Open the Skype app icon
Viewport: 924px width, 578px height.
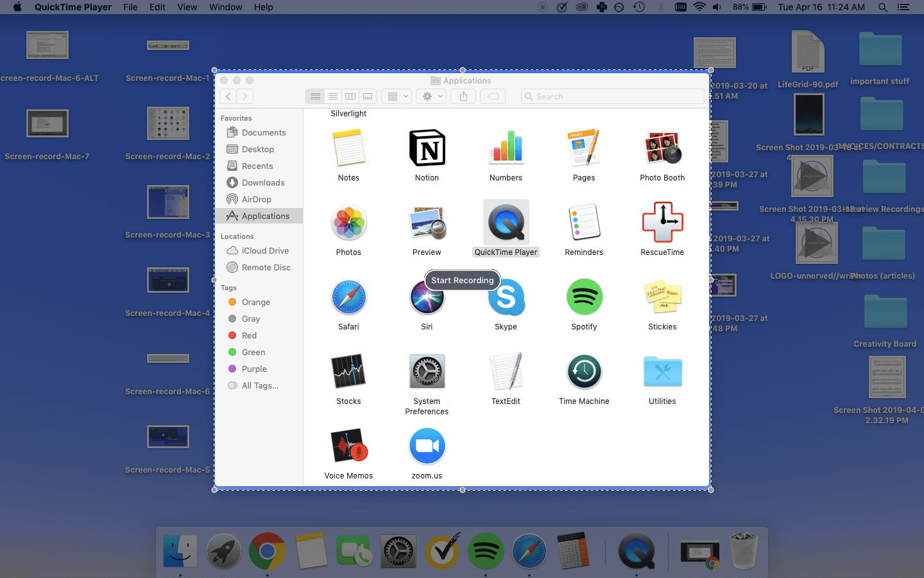pyautogui.click(x=507, y=299)
